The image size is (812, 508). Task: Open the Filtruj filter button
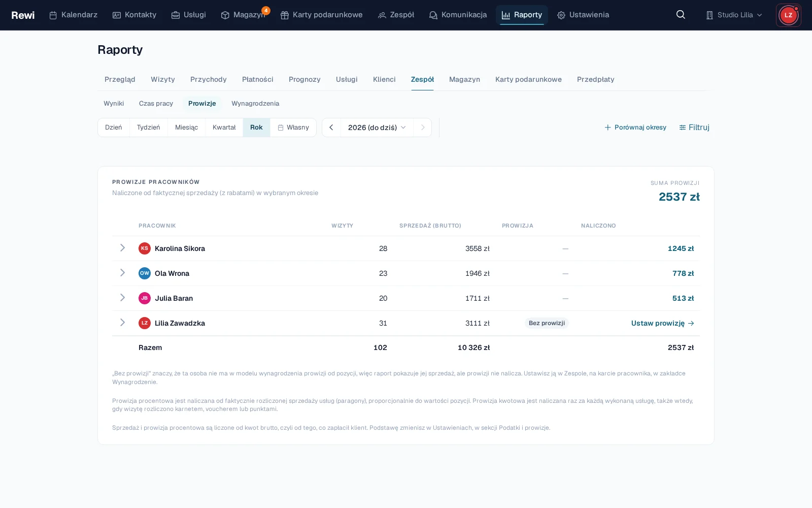[694, 128]
